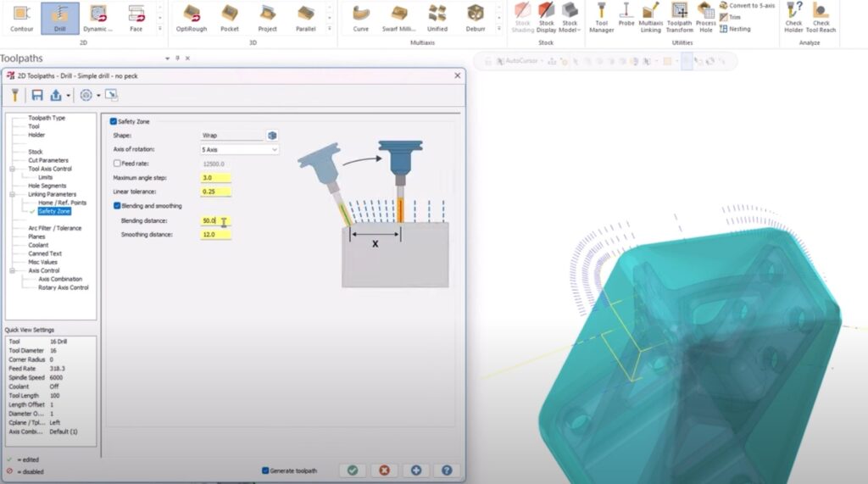
Task: Click the Maximum angle step field
Action: point(216,178)
